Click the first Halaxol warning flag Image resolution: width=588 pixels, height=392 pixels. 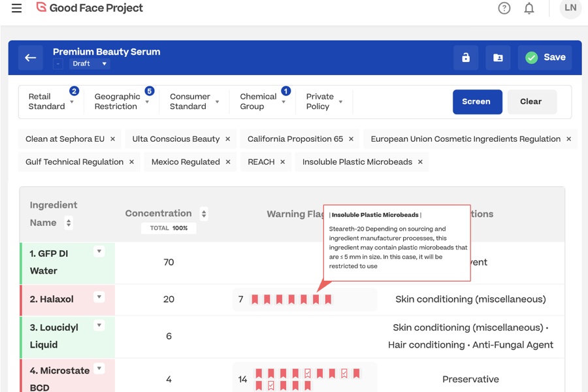[x=255, y=299]
